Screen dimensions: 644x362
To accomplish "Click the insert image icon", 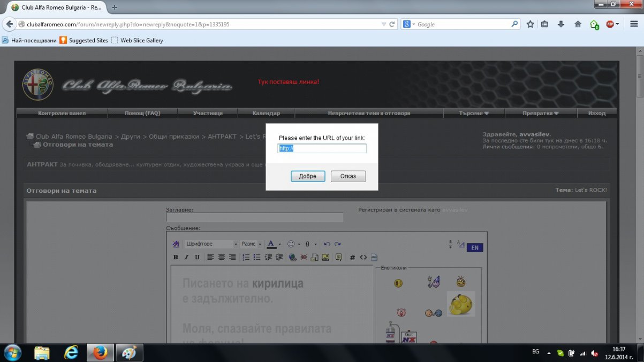I will pyautogui.click(x=325, y=258).
